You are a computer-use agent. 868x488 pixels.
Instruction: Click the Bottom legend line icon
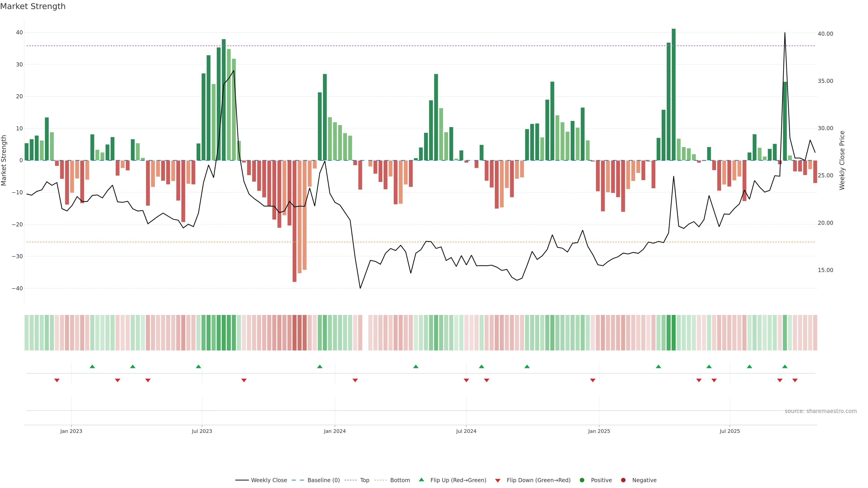coord(380,480)
